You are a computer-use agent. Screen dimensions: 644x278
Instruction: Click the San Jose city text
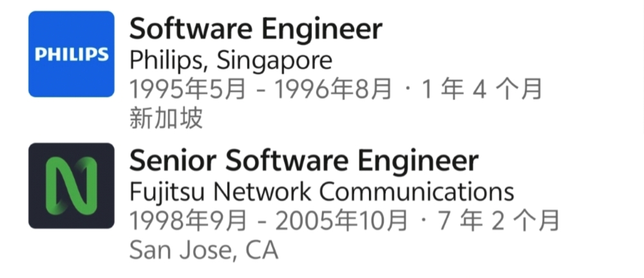tap(182, 250)
